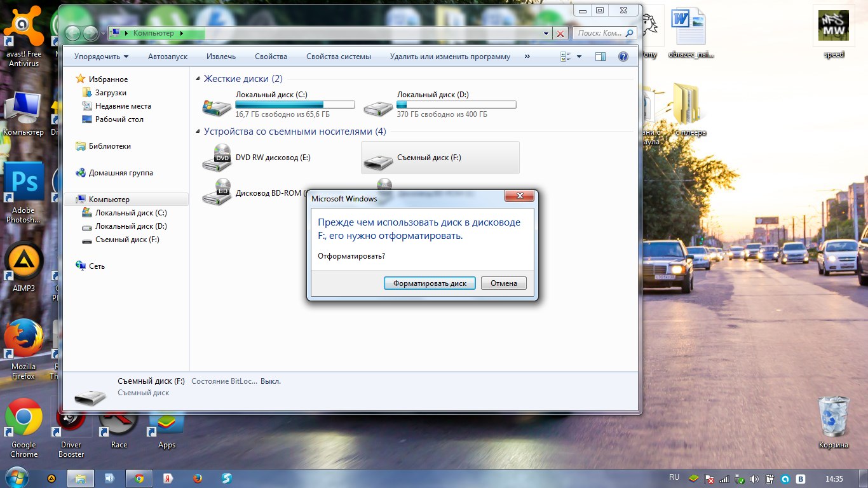Open the Упорядочить dropdown menu
The width and height of the screenshot is (868, 488).
101,57
